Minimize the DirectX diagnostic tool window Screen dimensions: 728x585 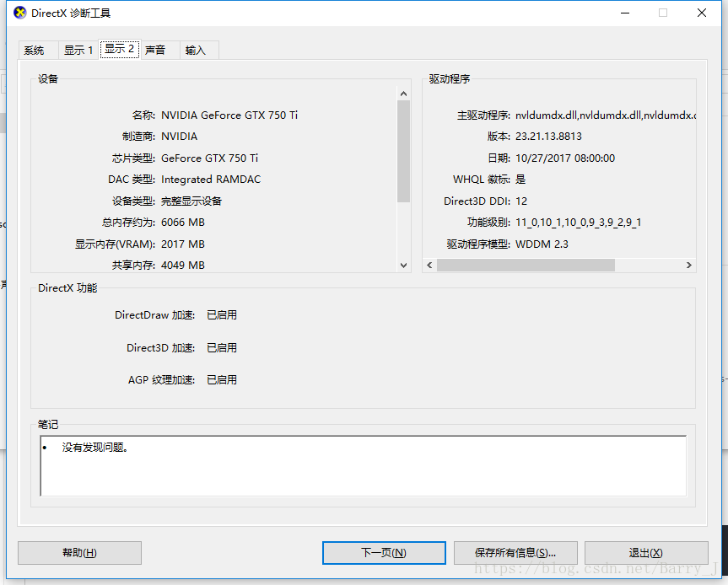pyautogui.click(x=625, y=13)
